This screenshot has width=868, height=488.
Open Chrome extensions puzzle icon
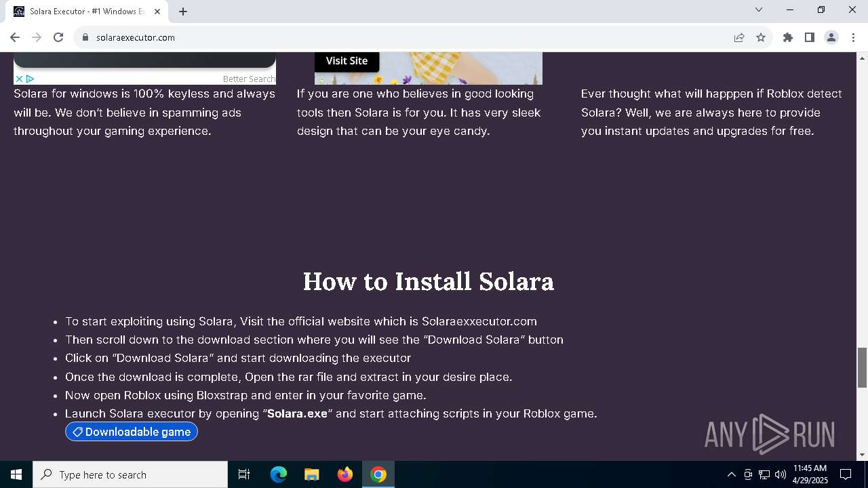coord(788,37)
